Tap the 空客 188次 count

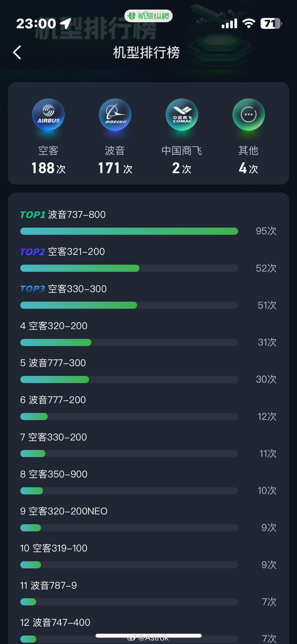48,168
